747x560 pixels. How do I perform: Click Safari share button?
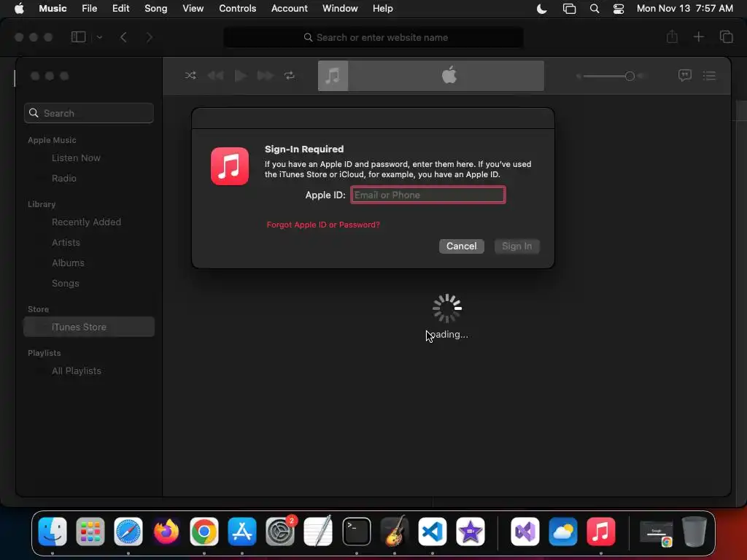click(x=672, y=36)
